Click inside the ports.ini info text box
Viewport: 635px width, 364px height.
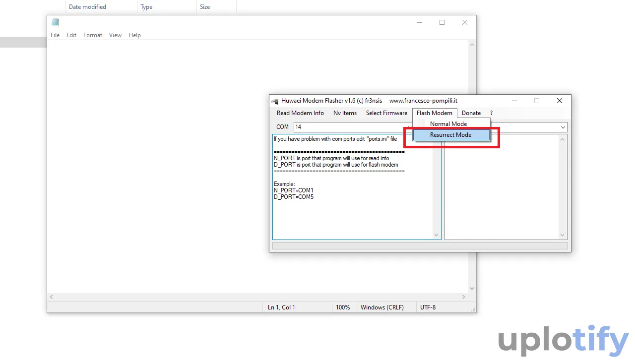click(x=353, y=187)
